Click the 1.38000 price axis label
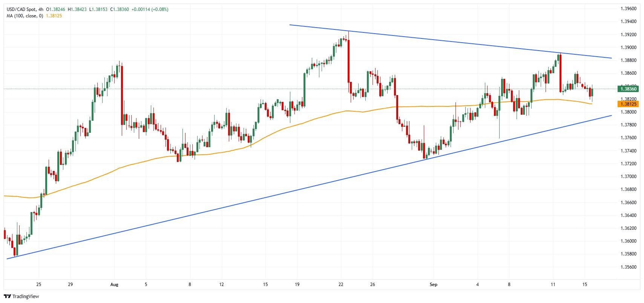Image resolution: width=644 pixels, height=303 pixels. pyautogui.click(x=628, y=112)
